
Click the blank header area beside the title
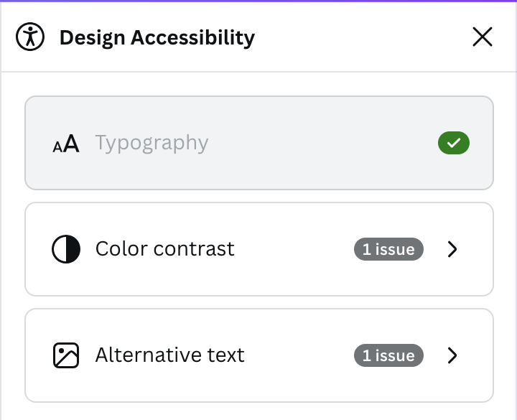(x=359, y=37)
